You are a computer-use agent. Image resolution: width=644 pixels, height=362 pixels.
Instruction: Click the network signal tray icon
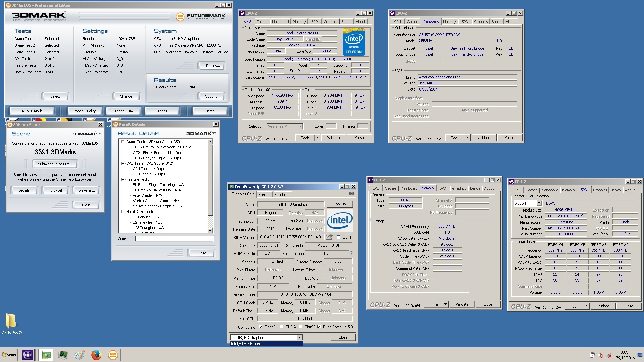pyautogui.click(x=609, y=355)
